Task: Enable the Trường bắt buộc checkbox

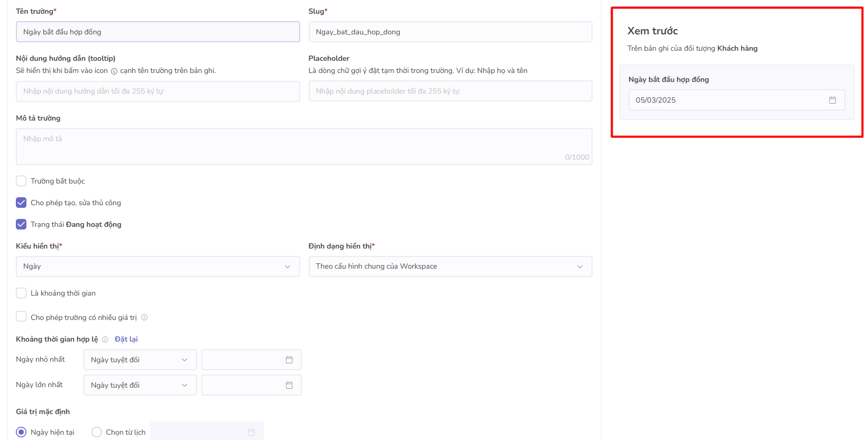Action: (x=21, y=181)
